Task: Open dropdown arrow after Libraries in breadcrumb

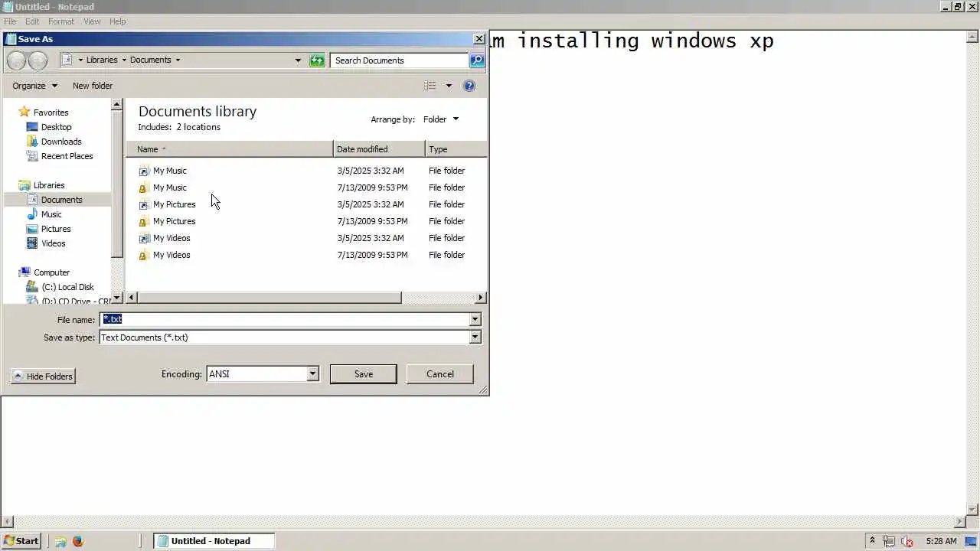Action: [124, 60]
